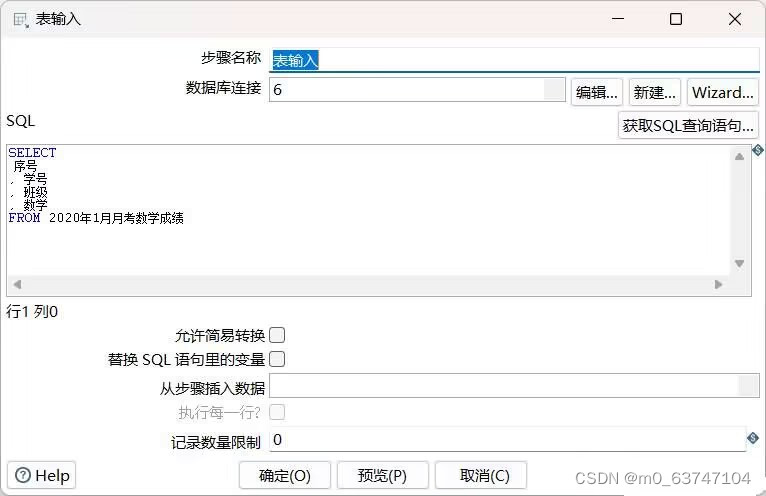Click the SQL editor scroll up arrow

click(x=739, y=156)
